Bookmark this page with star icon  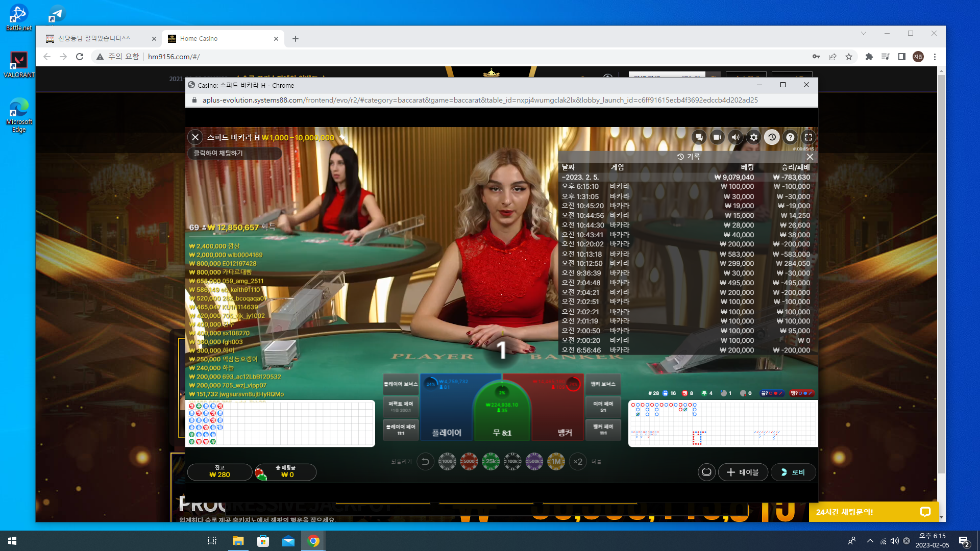849,57
